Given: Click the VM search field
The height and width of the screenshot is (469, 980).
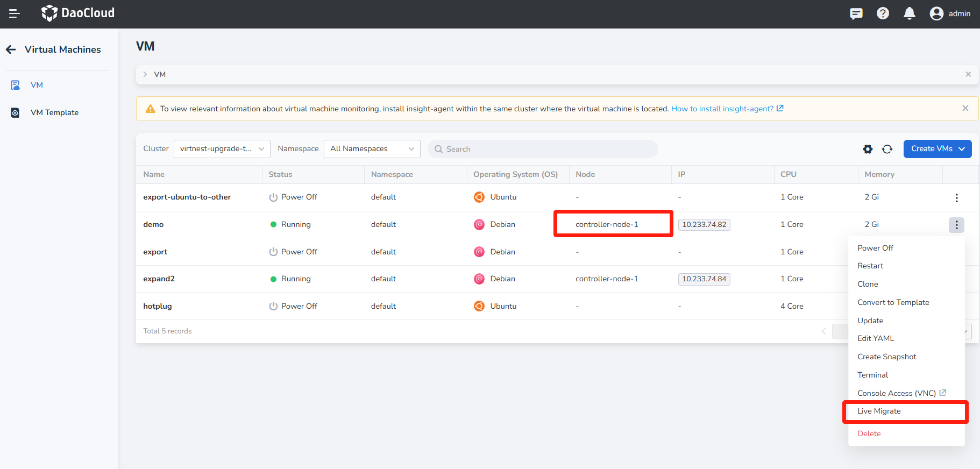Looking at the screenshot, I should pos(543,149).
